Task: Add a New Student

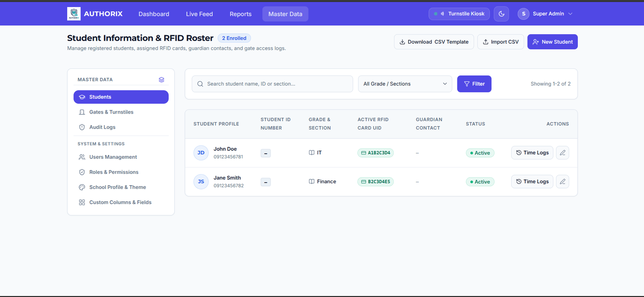Action: coord(553,42)
